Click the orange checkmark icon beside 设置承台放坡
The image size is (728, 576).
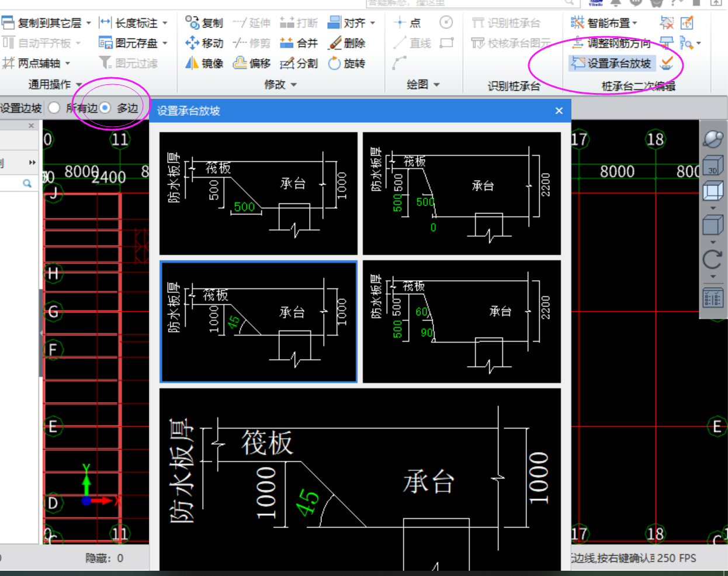coord(667,63)
